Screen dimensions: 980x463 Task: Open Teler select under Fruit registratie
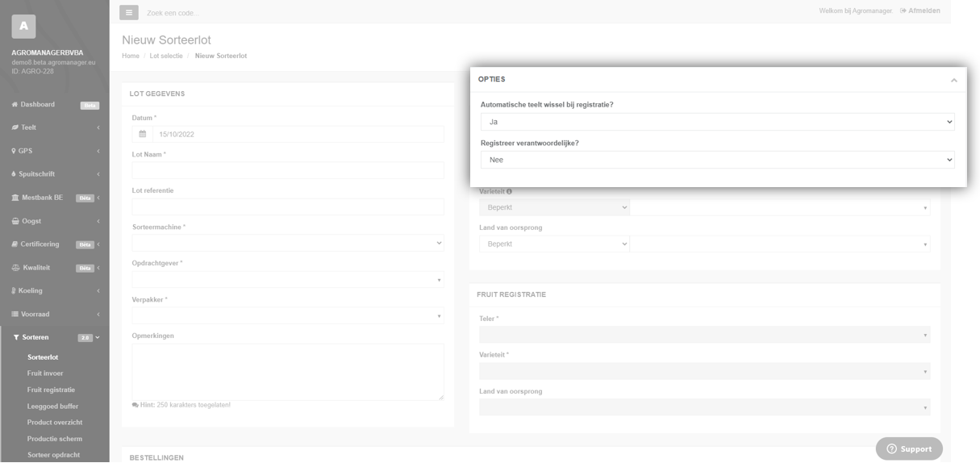(x=705, y=335)
